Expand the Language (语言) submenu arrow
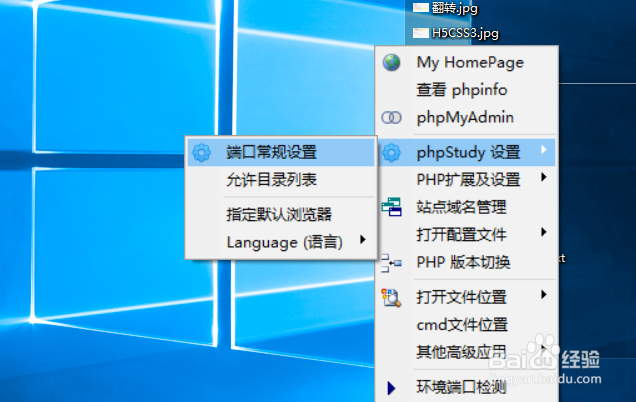 pos(363,239)
